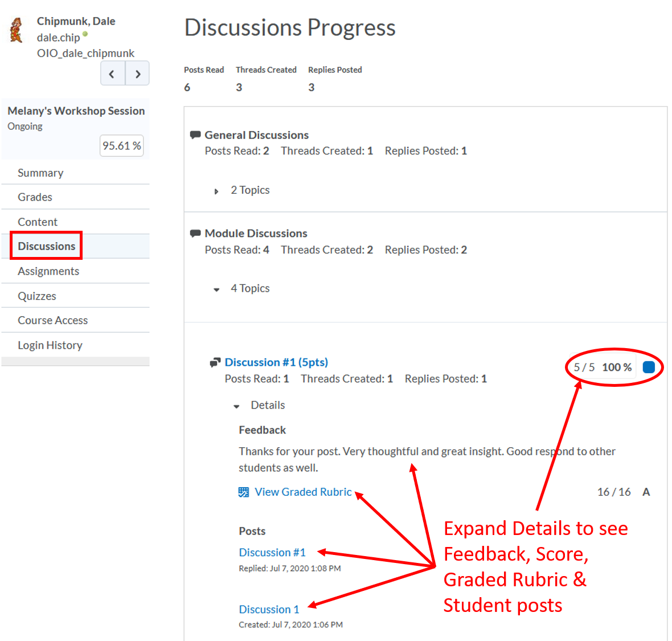Select the Discussion #1 topic icon
The image size is (672, 641).
coord(215,361)
